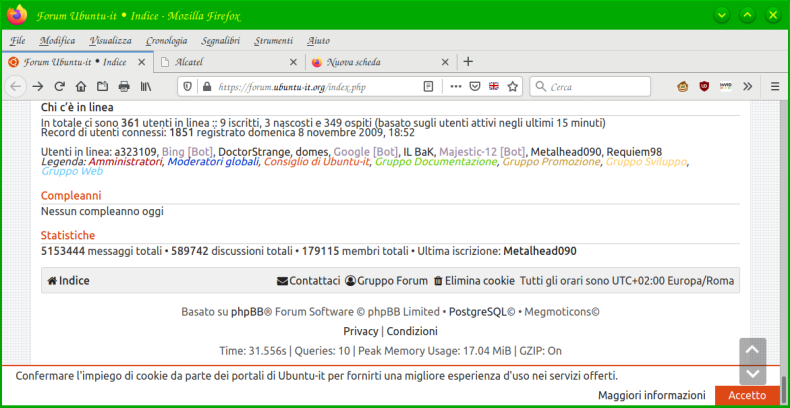790x408 pixels.
Task: Open the Segnalibri menu
Action: tap(221, 41)
